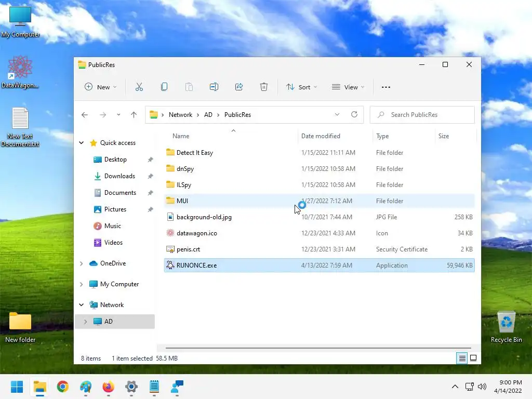Sort by Type column header

382,136
